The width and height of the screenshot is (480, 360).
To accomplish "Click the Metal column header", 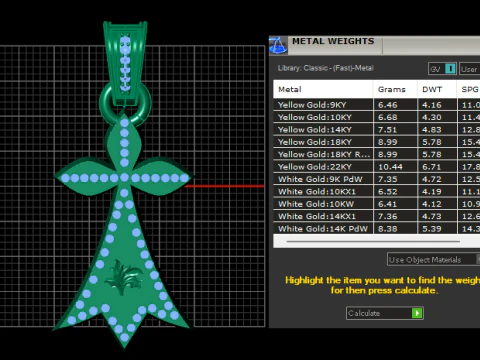I will [323, 89].
